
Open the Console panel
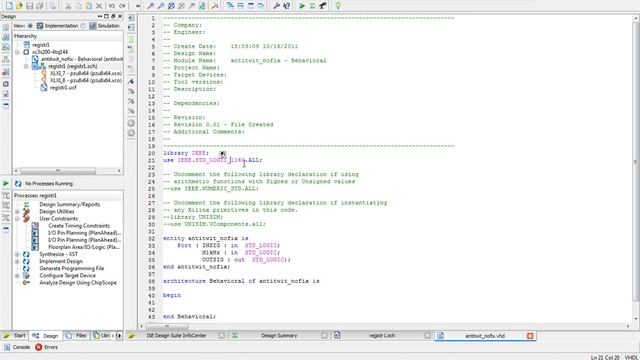[17, 347]
